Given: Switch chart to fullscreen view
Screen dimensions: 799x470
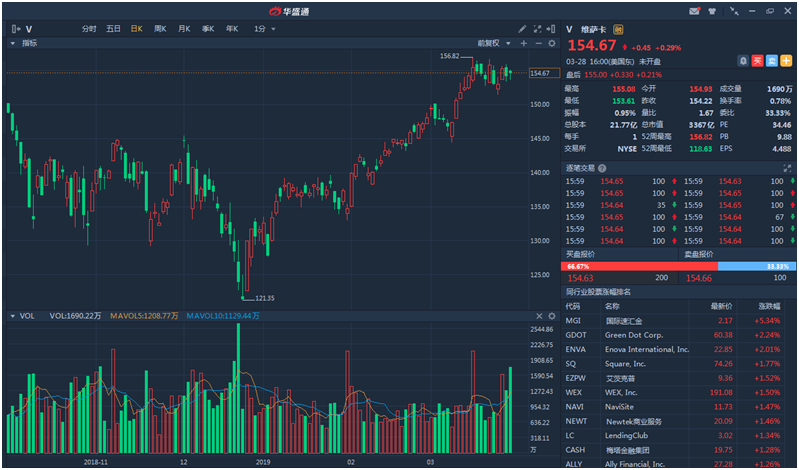Looking at the screenshot, I should pos(536,29).
